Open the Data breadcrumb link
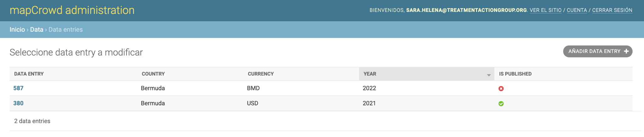644x137 pixels. [36, 29]
